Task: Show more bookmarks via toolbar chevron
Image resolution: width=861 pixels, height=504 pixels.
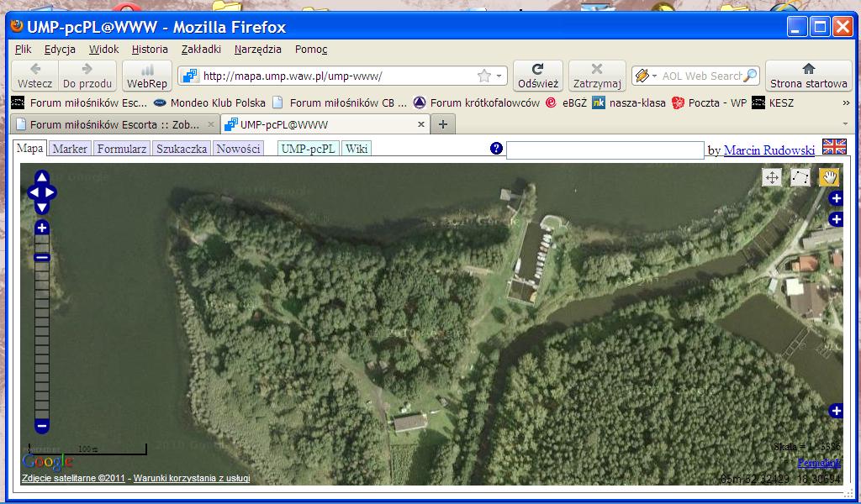Action: tap(846, 103)
